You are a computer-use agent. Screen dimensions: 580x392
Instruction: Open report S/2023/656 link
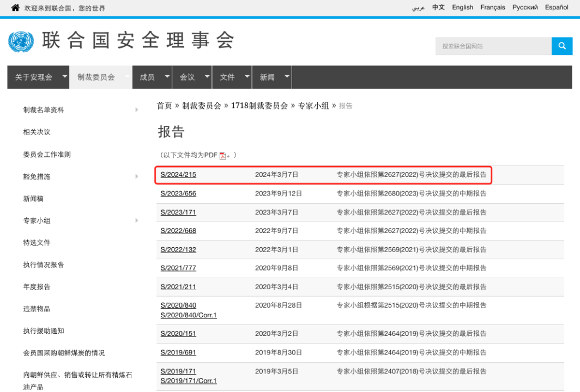click(x=178, y=194)
